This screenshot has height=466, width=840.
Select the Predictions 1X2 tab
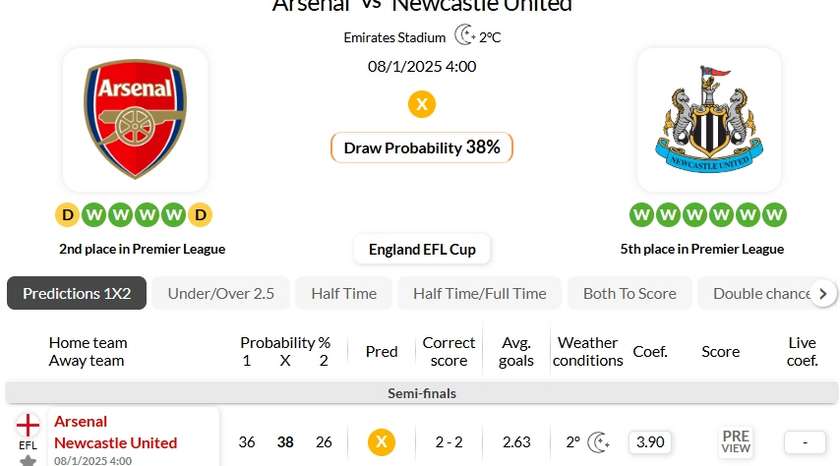(x=77, y=293)
